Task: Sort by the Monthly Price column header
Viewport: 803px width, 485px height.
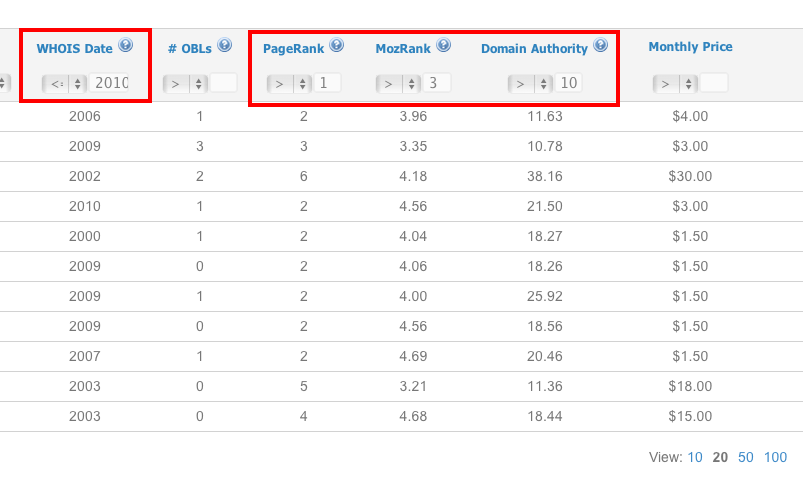Action: (x=690, y=47)
